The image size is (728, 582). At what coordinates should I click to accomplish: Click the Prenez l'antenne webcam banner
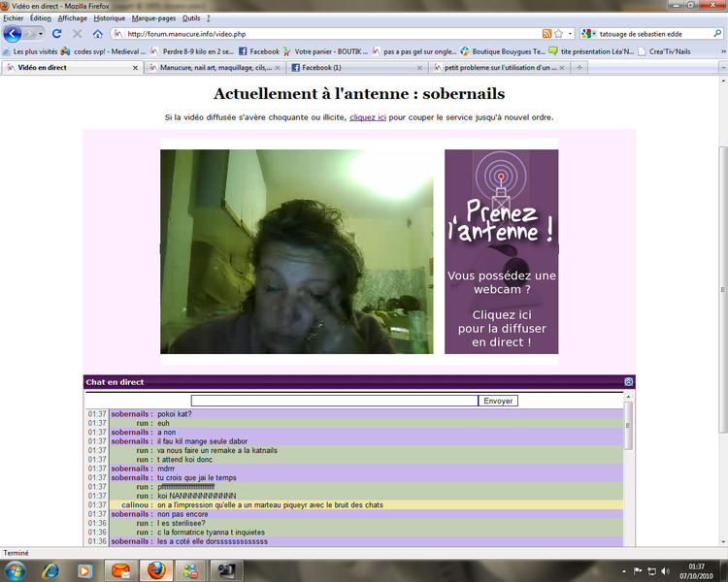point(501,251)
